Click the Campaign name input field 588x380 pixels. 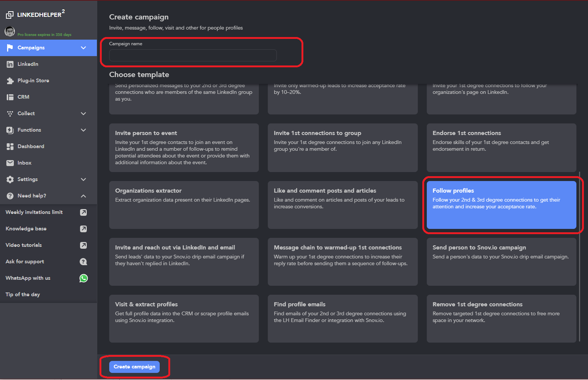coord(193,55)
